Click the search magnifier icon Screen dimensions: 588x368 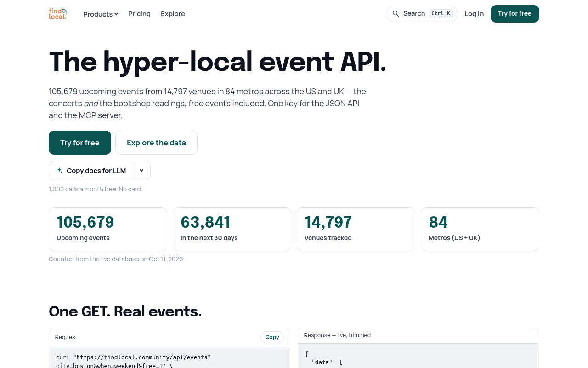396,14
